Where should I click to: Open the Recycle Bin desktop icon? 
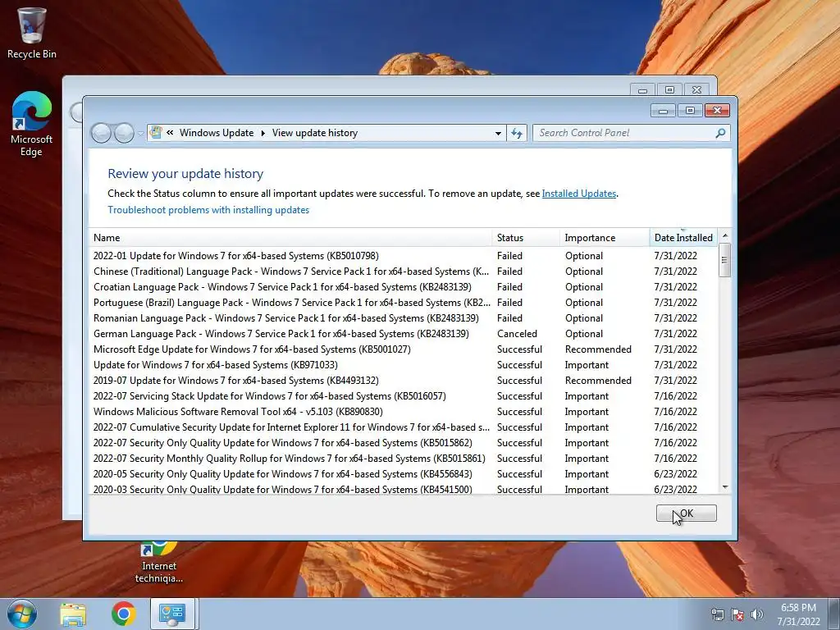tap(32, 32)
